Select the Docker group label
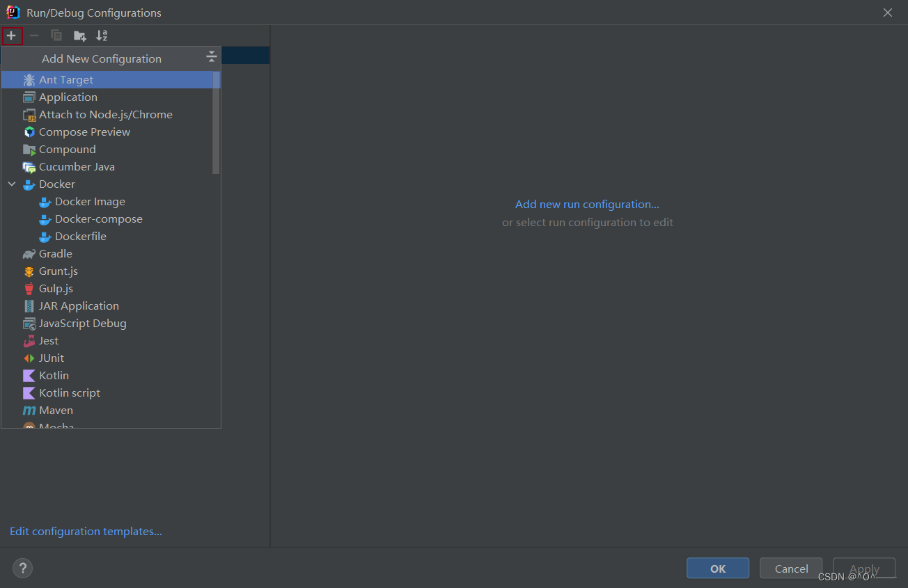 point(57,184)
